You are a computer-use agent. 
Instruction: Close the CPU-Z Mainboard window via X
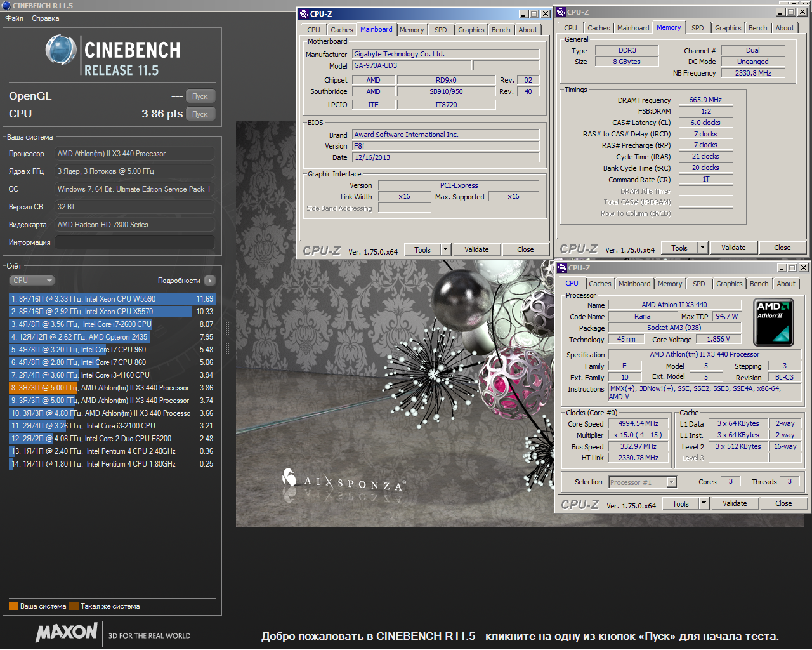[x=545, y=14]
